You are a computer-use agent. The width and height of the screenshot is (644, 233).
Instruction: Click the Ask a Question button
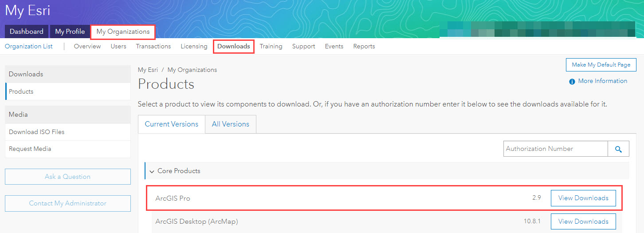[68, 177]
